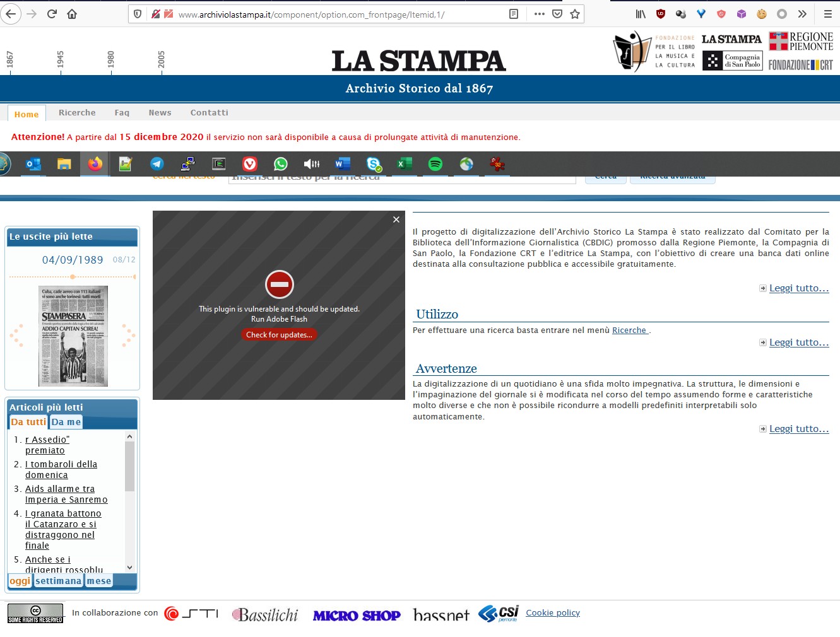Open the Faq menu item

tap(122, 112)
